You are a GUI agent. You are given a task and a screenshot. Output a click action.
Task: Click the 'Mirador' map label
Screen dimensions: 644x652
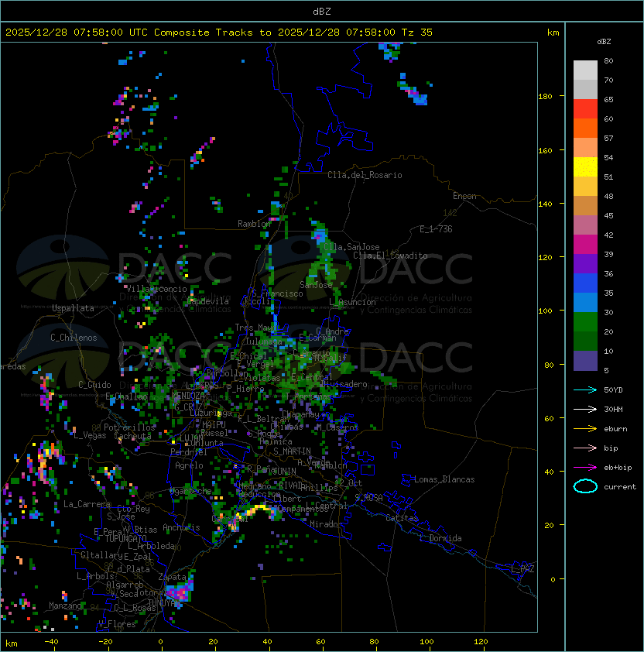(x=326, y=524)
